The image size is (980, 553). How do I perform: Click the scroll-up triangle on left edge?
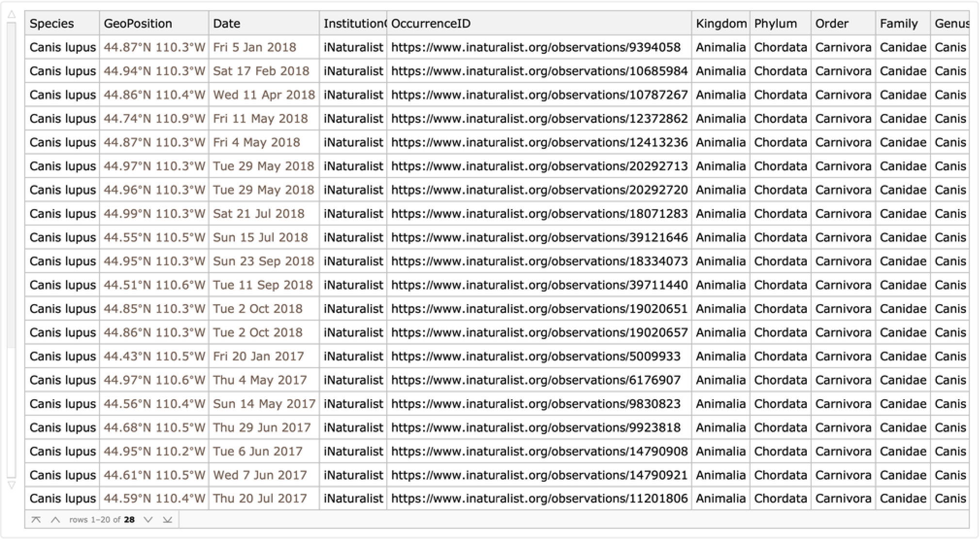(12, 15)
